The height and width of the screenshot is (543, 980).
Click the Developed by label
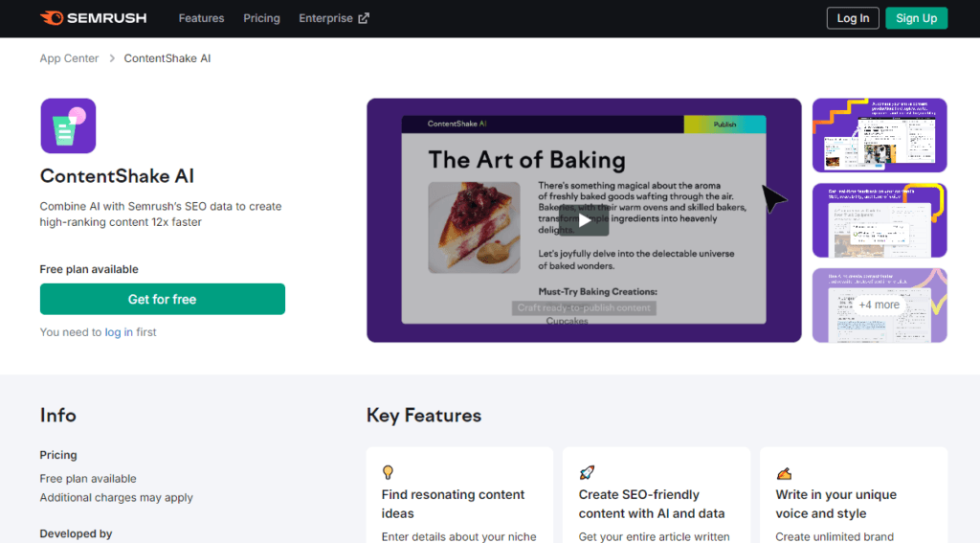point(76,533)
